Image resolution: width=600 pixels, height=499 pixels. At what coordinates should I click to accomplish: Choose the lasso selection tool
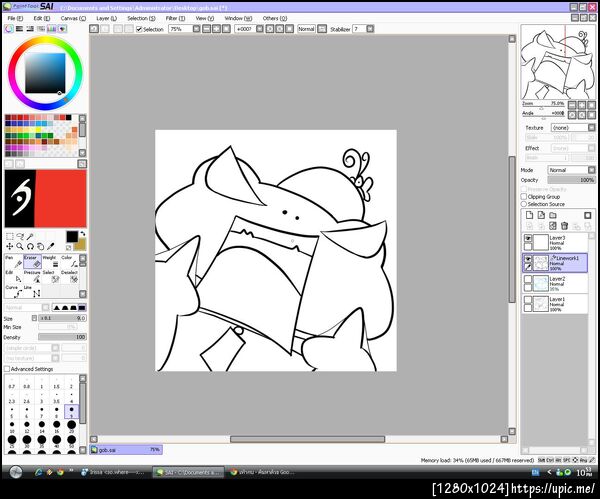click(20, 236)
